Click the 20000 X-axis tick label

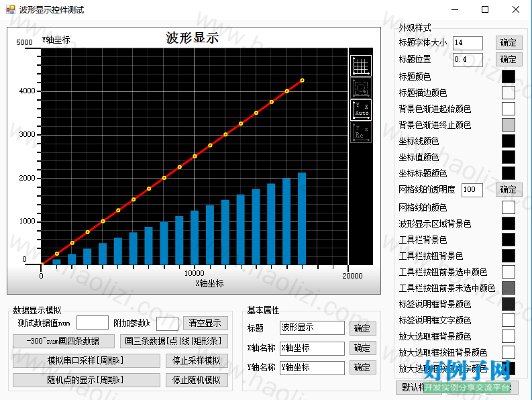352,276
